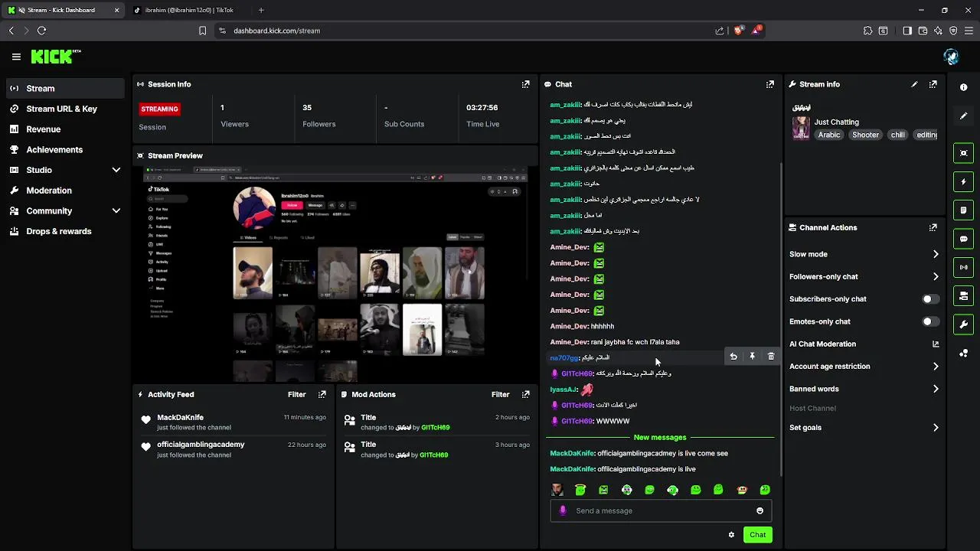Toggle chat bubble widget in right rail
The image size is (980, 551).
963,239
